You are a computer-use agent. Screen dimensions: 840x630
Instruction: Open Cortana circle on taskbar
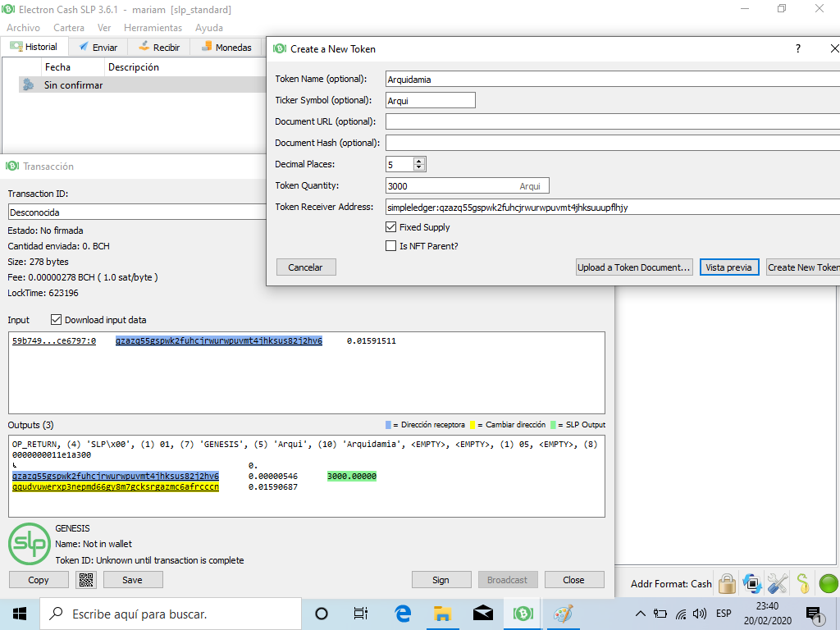(322, 614)
